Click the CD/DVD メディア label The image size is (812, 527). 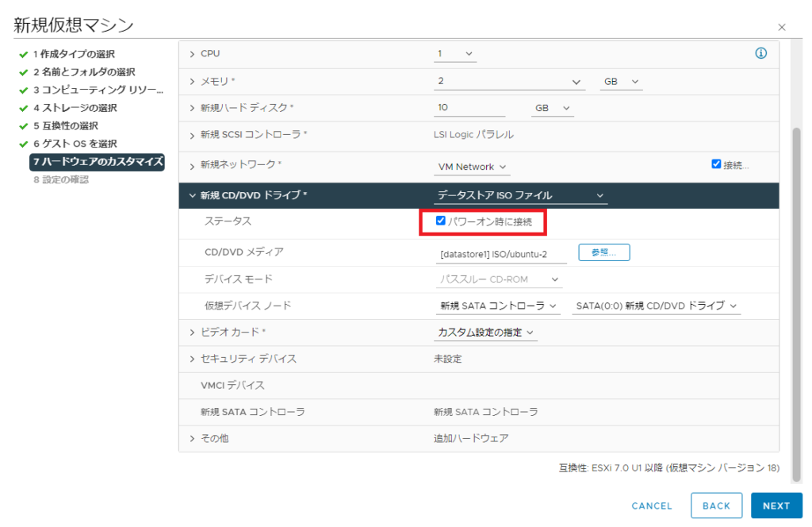click(244, 252)
